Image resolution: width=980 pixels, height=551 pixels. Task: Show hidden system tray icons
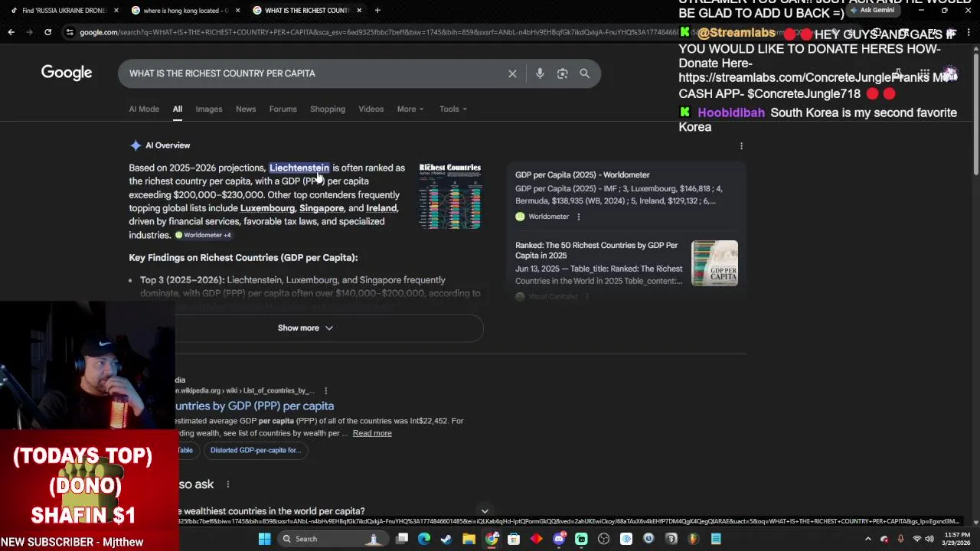867,539
